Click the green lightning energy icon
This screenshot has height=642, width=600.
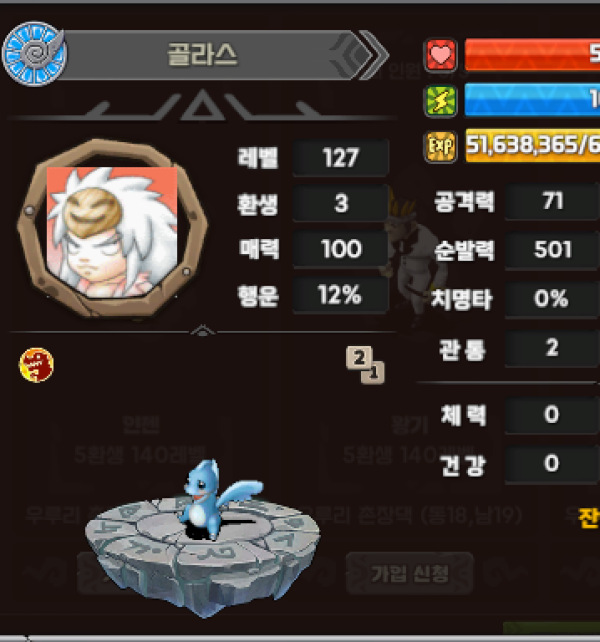(x=440, y=101)
